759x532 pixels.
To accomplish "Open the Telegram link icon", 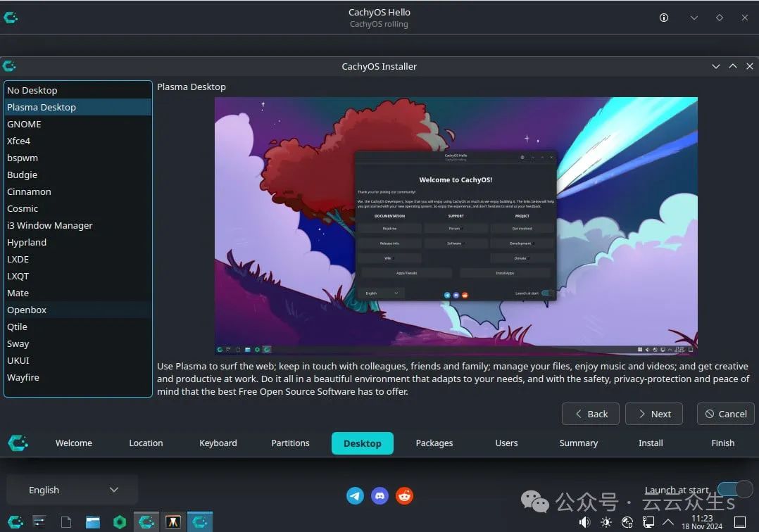I will pos(355,495).
